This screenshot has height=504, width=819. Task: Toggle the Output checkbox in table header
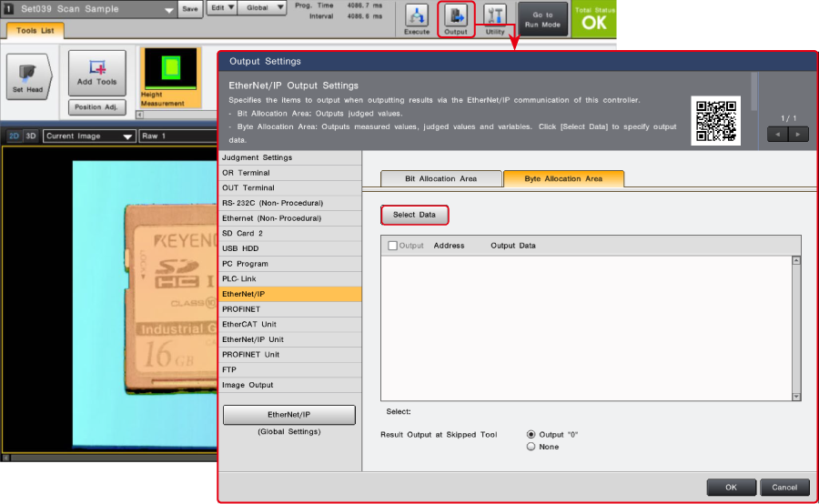tap(393, 246)
